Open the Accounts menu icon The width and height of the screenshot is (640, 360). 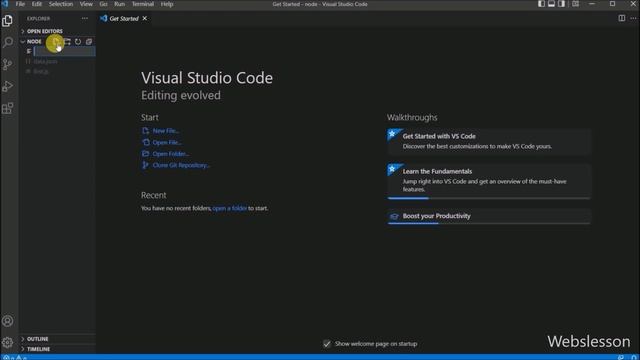click(x=7, y=321)
